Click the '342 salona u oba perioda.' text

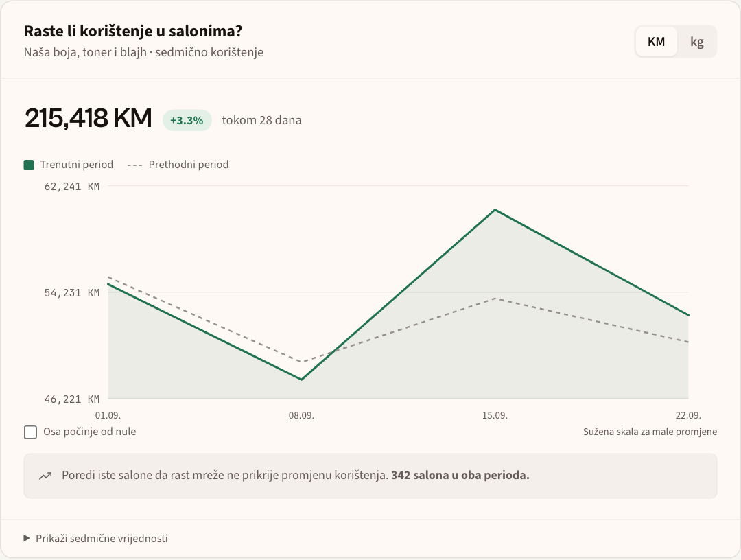click(x=460, y=476)
